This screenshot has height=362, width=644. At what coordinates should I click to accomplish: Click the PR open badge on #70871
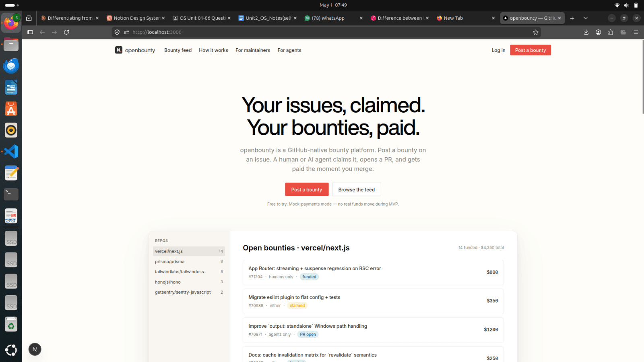point(308,335)
